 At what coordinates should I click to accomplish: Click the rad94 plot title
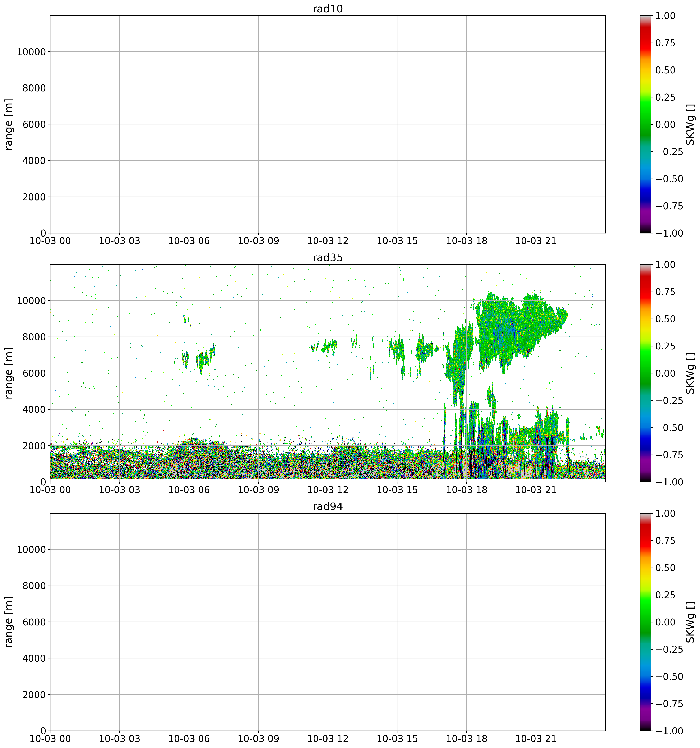328,506
